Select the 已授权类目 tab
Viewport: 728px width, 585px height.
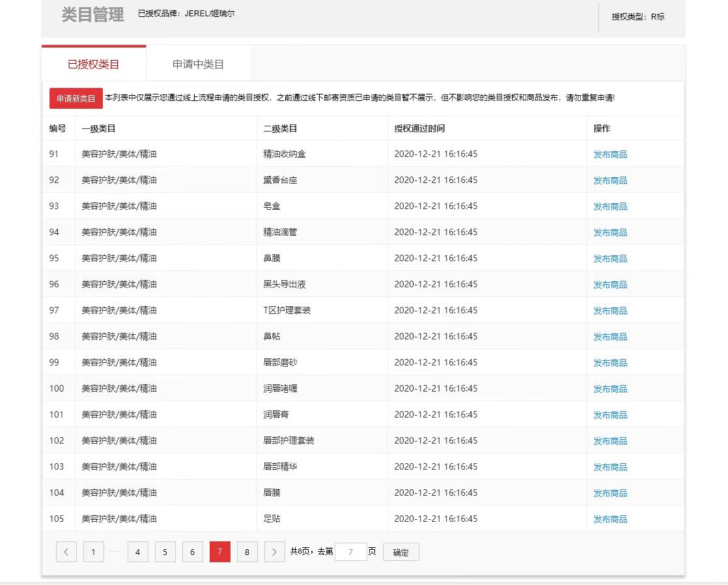(94, 64)
